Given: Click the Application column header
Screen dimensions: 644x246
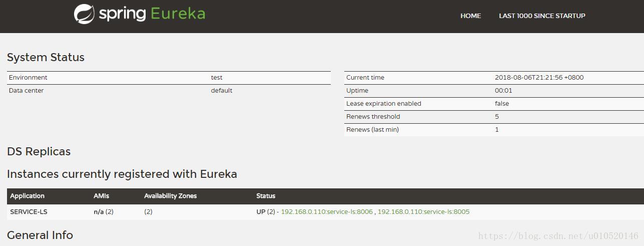Looking at the screenshot, I should [28, 196].
